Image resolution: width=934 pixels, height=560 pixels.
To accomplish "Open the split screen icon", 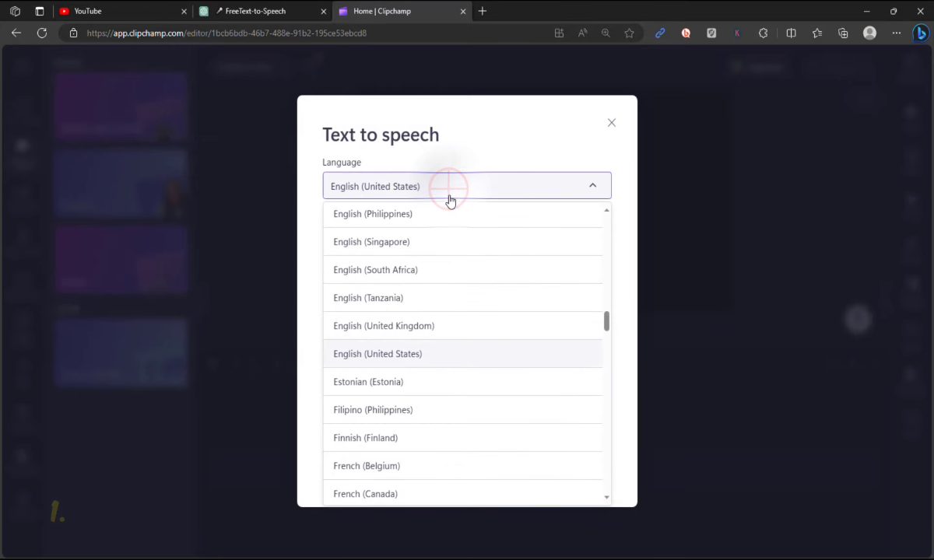I will point(791,33).
